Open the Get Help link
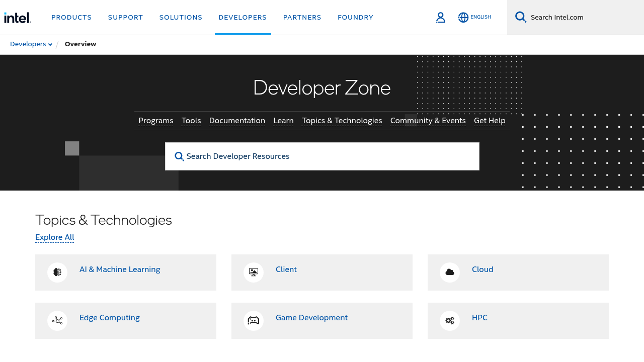 point(490,121)
